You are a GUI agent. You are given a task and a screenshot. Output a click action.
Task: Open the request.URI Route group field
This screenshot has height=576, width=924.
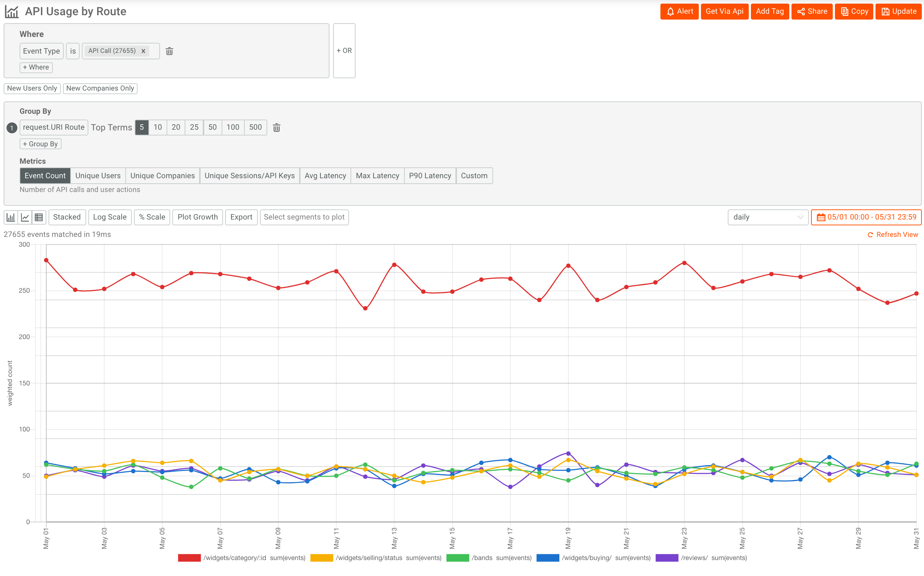[x=54, y=127]
